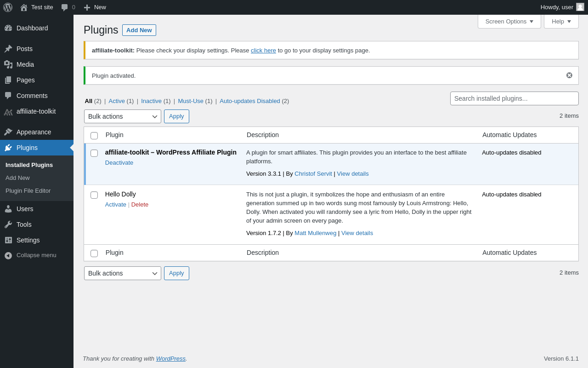Click the WordPress logo icon
Viewport: 588px width, 368px height.
8,7
